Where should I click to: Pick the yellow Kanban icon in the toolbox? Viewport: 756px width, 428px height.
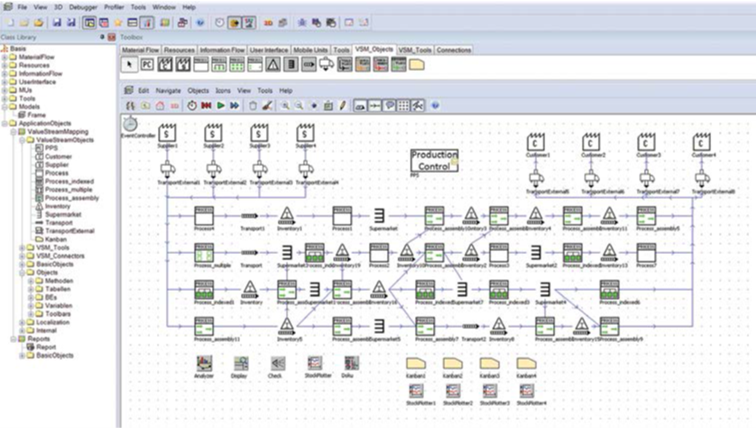click(x=417, y=65)
